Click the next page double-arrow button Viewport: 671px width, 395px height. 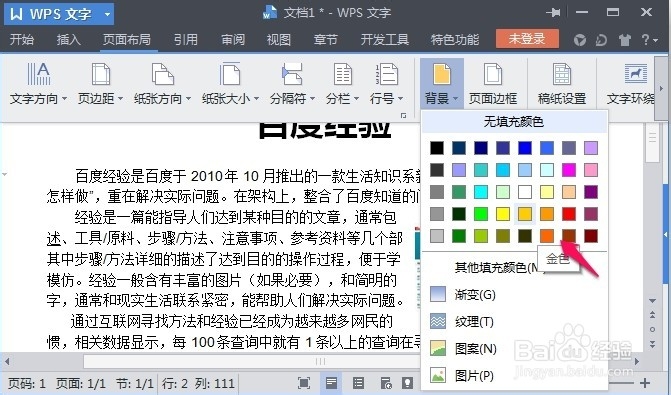point(652,344)
